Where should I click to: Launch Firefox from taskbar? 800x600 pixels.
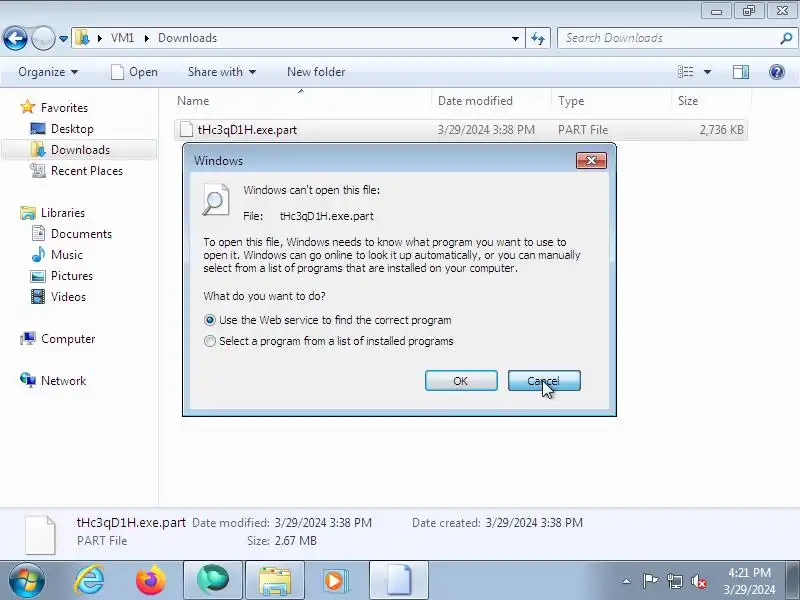(151, 580)
